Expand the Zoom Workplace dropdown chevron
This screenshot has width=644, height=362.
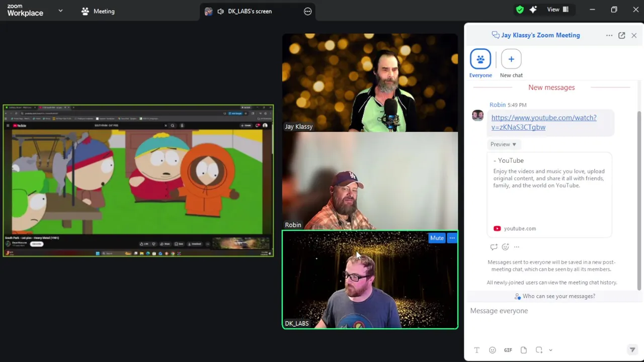[x=60, y=11]
